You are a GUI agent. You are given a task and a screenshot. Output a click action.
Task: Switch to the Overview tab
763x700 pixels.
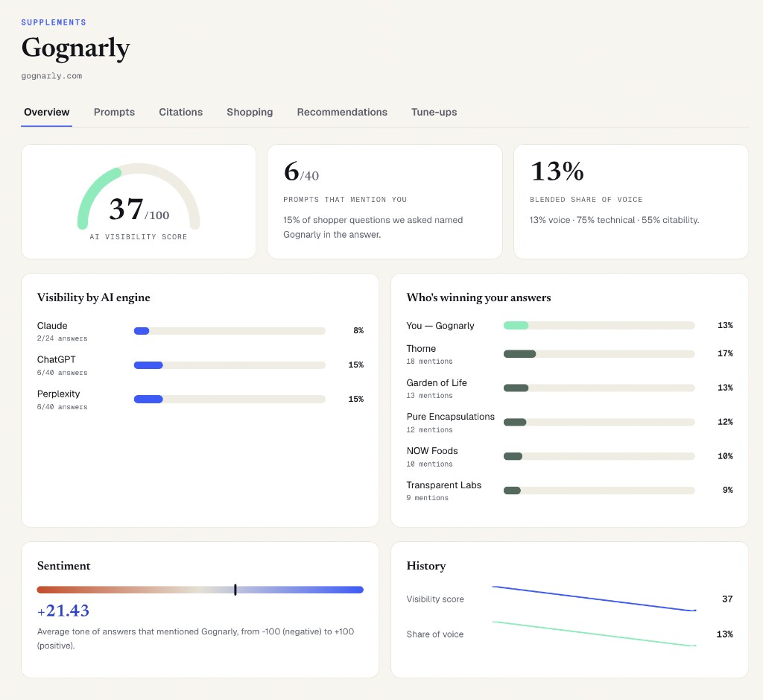[x=47, y=112]
